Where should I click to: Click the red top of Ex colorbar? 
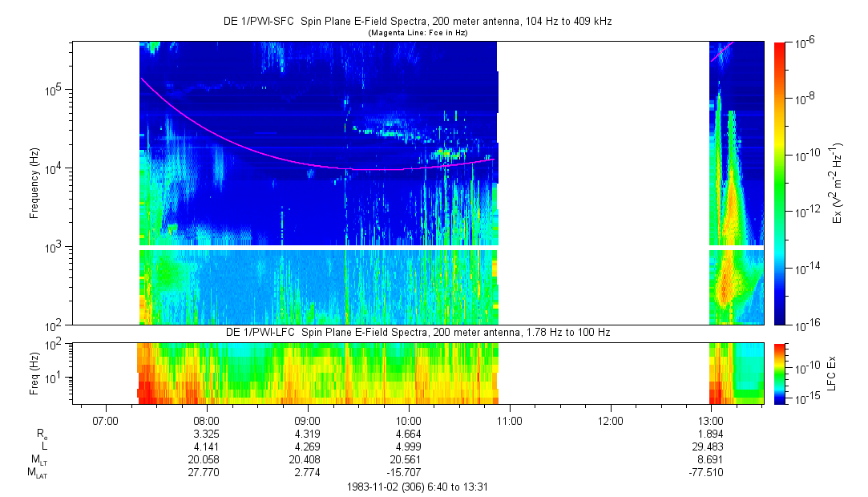point(779,48)
